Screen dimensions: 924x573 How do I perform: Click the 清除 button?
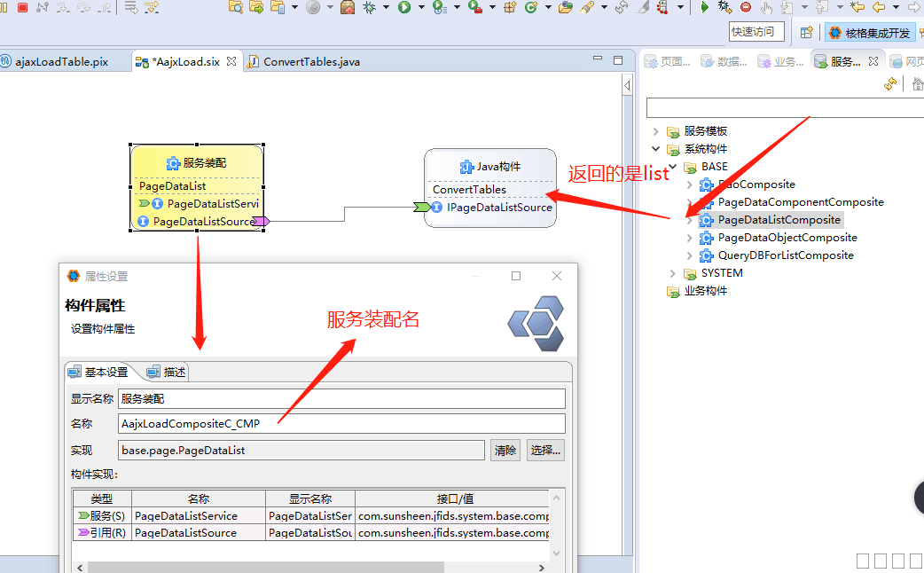click(x=505, y=450)
